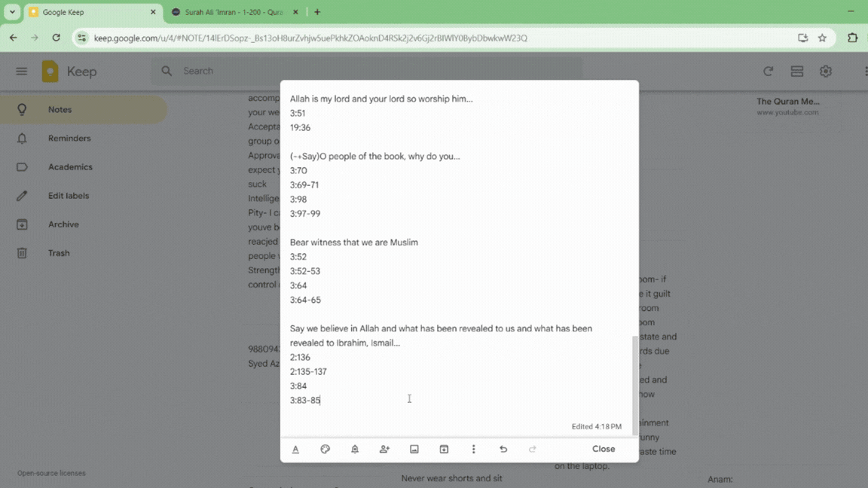Open the Academics label
The image size is (868, 488).
point(70,167)
